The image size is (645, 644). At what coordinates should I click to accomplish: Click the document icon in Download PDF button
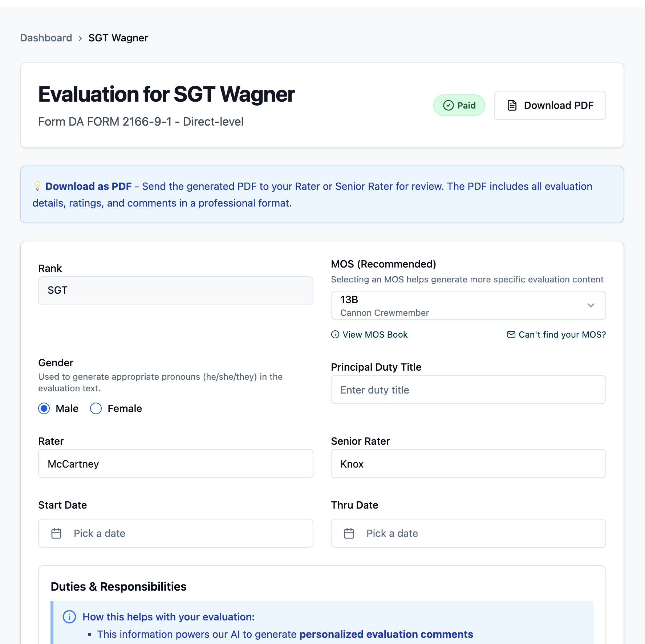coord(512,105)
